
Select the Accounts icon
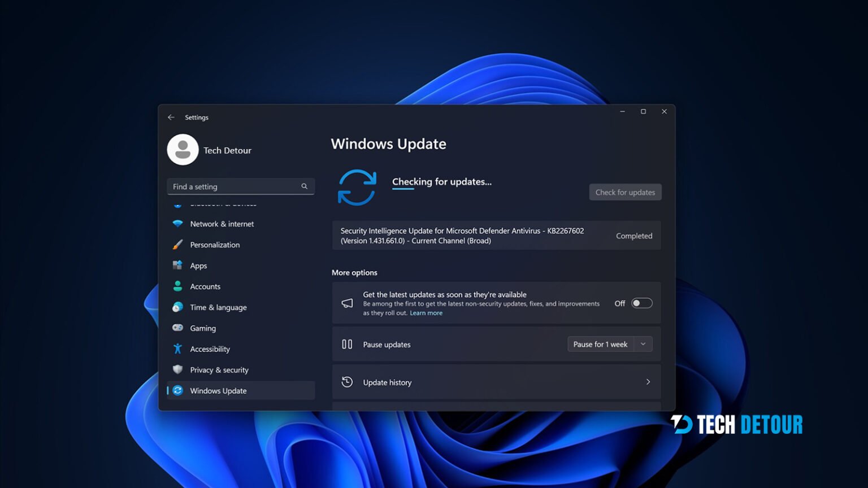click(177, 286)
